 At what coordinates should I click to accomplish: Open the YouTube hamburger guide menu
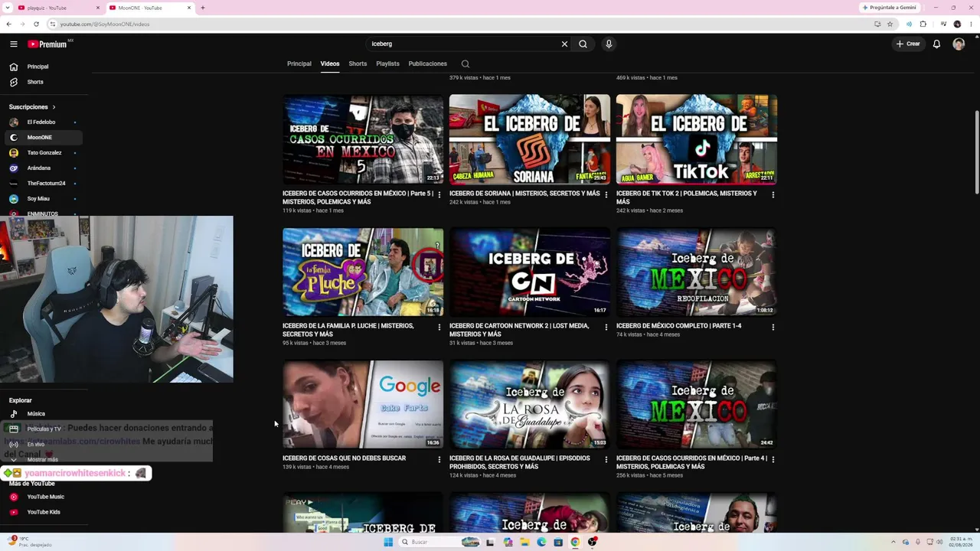14,44
